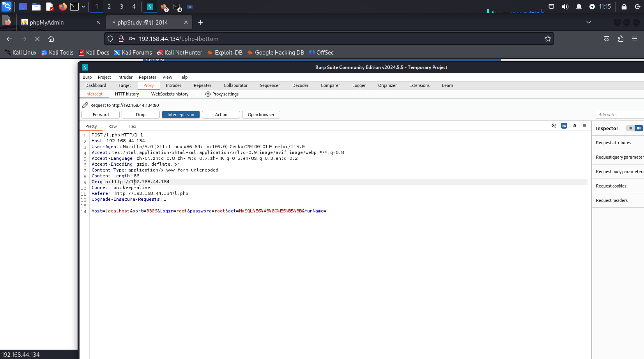The height and width of the screenshot is (359, 644).
Task: Toggle the Intercept is on button
Action: pos(180,115)
